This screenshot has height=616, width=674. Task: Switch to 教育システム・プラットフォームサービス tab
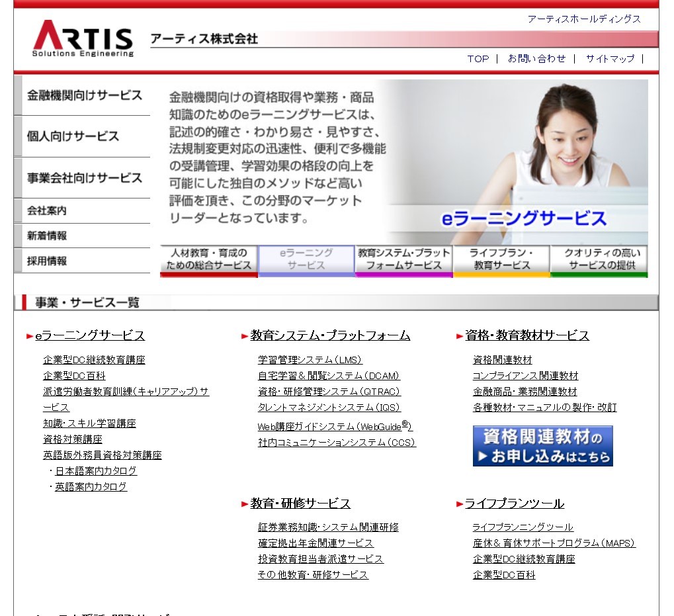pos(403,261)
